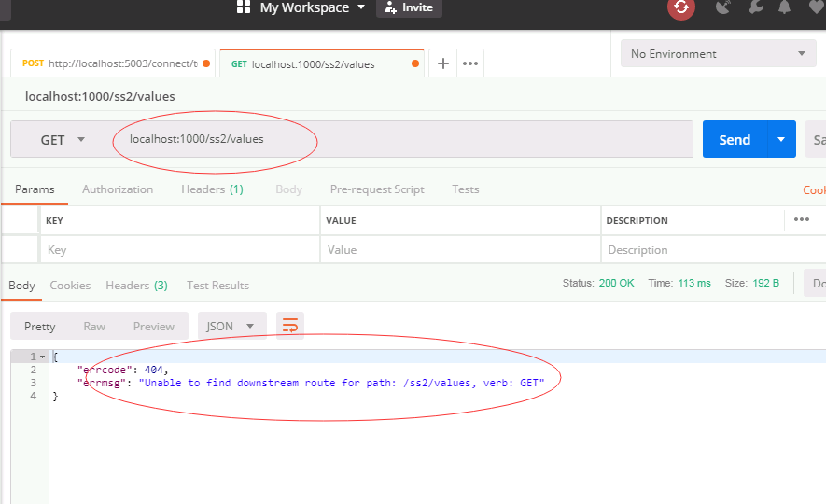This screenshot has width=826, height=504.
Task: Collapse the JSON object at line 1
Action: point(43,357)
